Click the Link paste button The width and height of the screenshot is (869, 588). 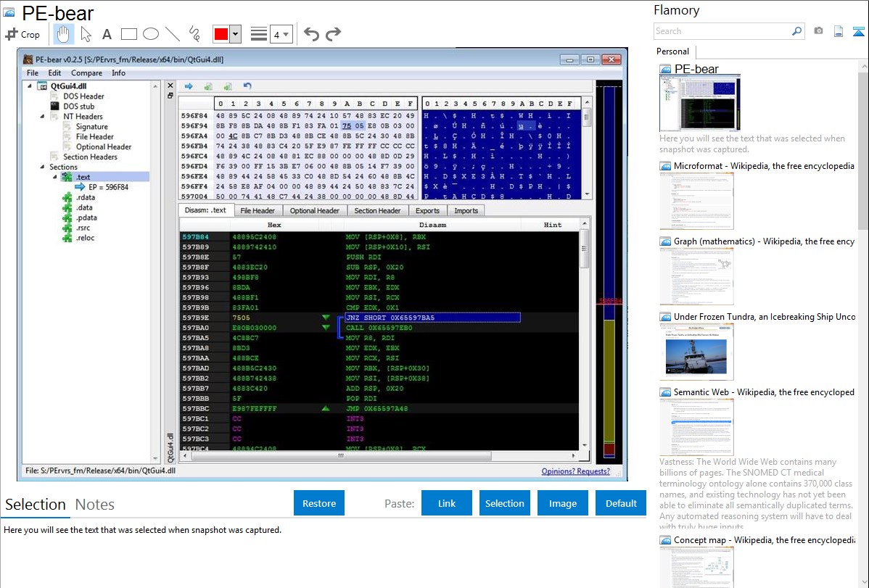(447, 503)
